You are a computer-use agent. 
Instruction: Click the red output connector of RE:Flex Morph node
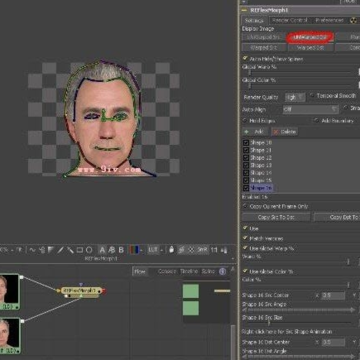104,291
